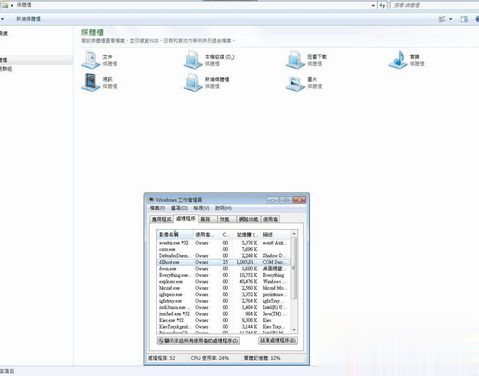Viewport: 479px width, 376px height.
Task: Click the 結束處理程序 end process button
Action: click(278, 341)
